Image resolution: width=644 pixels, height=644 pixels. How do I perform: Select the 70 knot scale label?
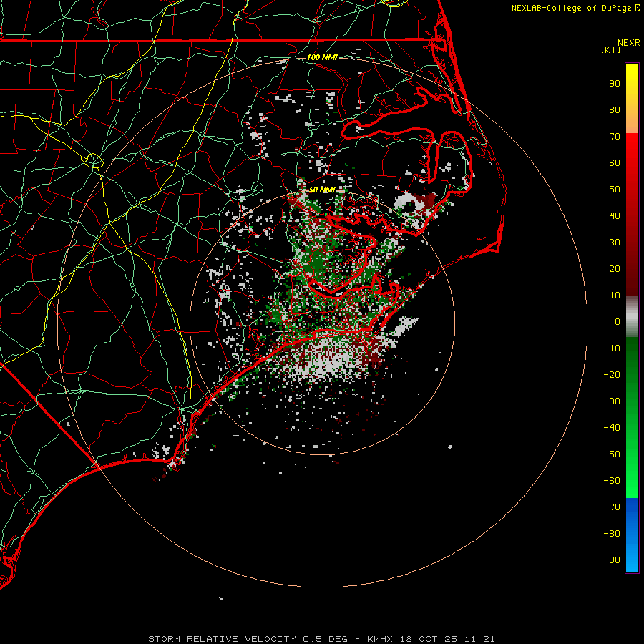[x=615, y=137]
